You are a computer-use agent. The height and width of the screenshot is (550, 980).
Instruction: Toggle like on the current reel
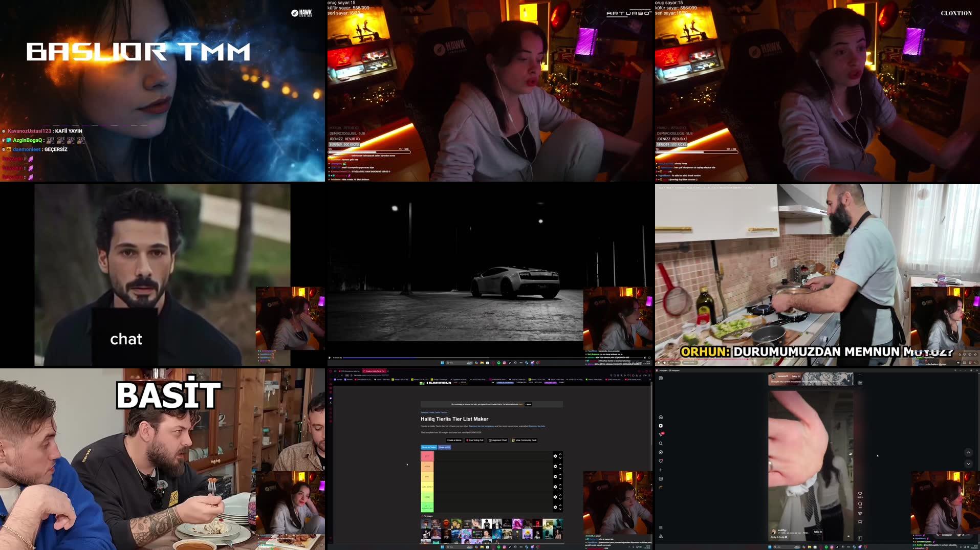860,493
